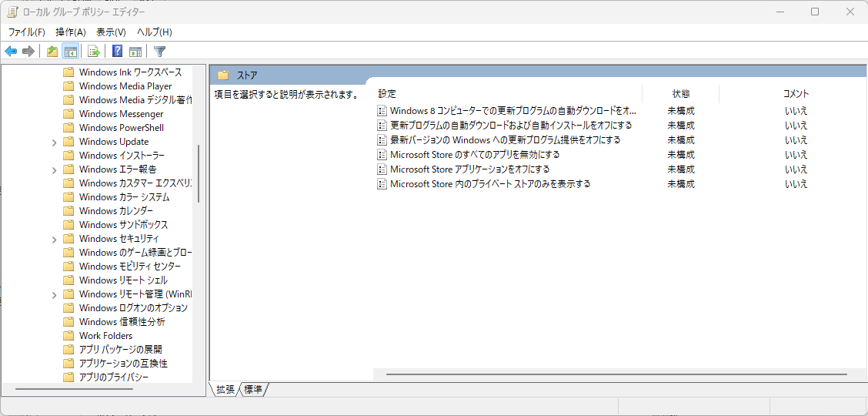
Task: Sort by the コメント column header
Action: coord(796,94)
